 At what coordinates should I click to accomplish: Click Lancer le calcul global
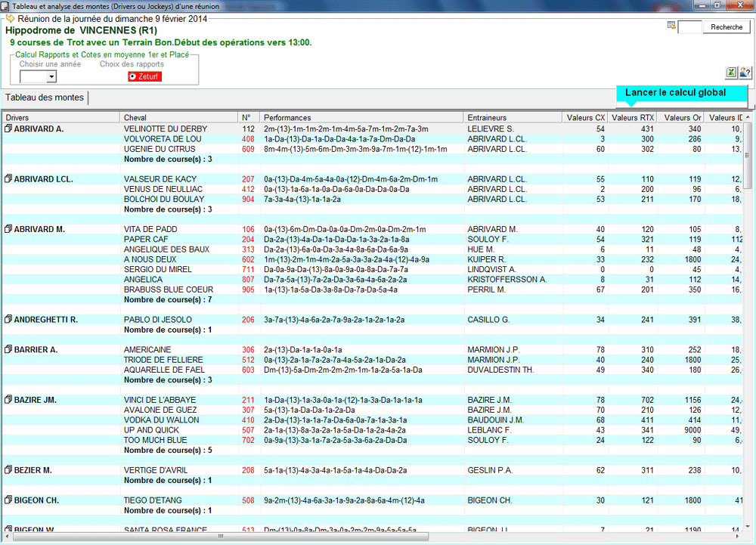point(675,93)
